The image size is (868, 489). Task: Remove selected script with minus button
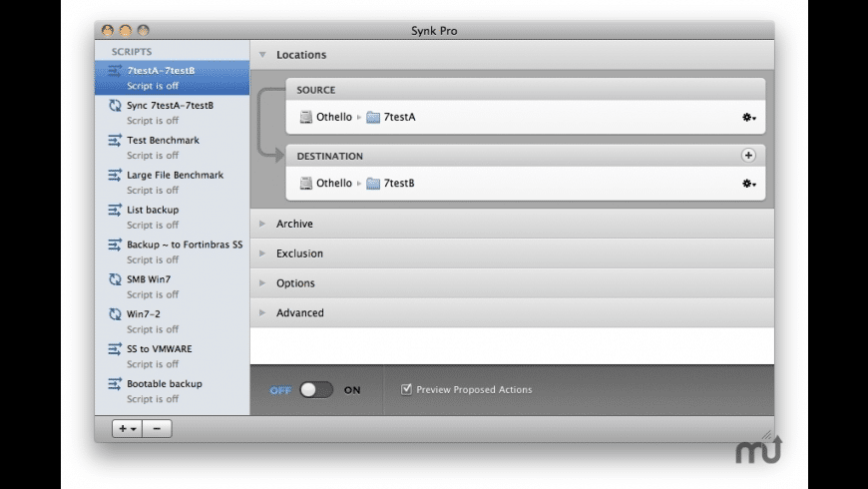[158, 429]
